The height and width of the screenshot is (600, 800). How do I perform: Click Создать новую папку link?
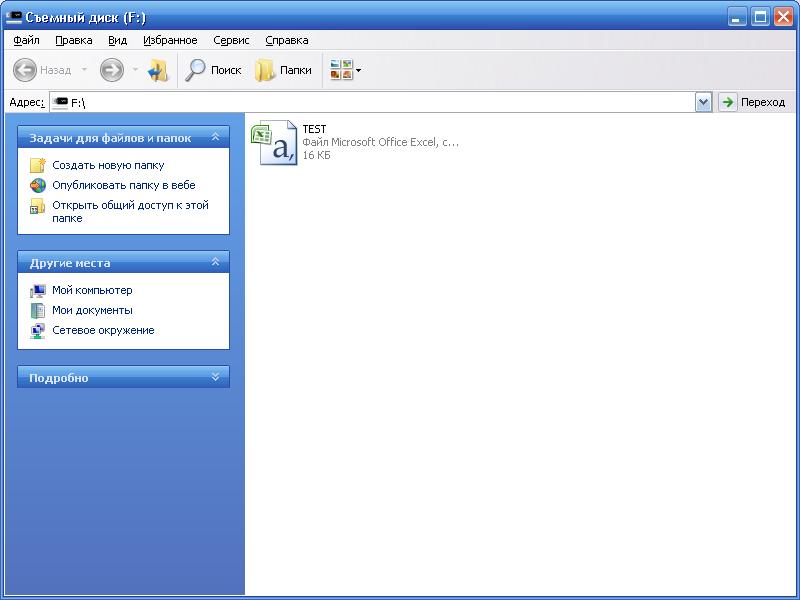click(x=108, y=165)
